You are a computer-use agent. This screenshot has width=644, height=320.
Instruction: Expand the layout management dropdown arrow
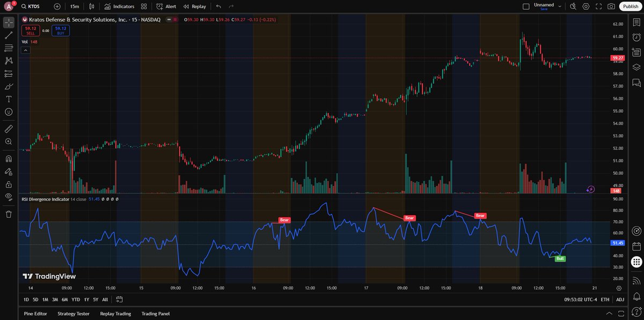560,6
